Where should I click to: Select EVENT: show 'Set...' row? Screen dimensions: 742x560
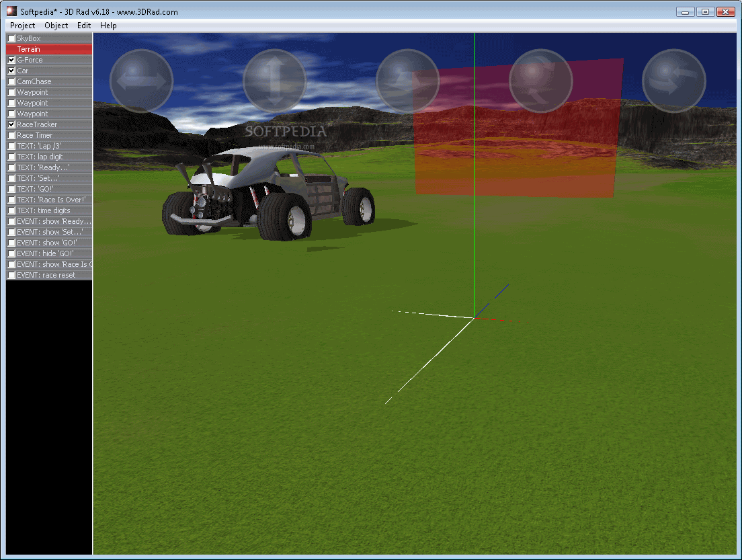tap(49, 232)
